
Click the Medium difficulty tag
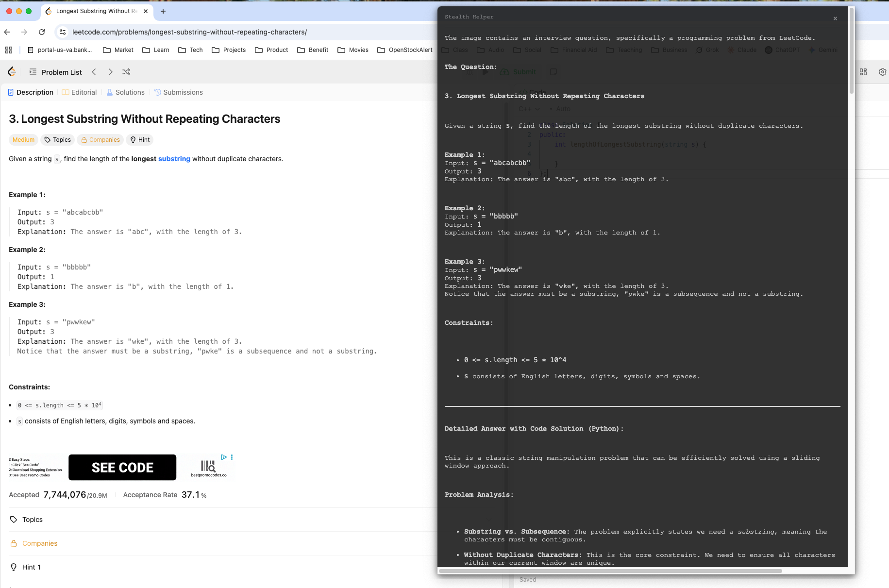pos(23,140)
